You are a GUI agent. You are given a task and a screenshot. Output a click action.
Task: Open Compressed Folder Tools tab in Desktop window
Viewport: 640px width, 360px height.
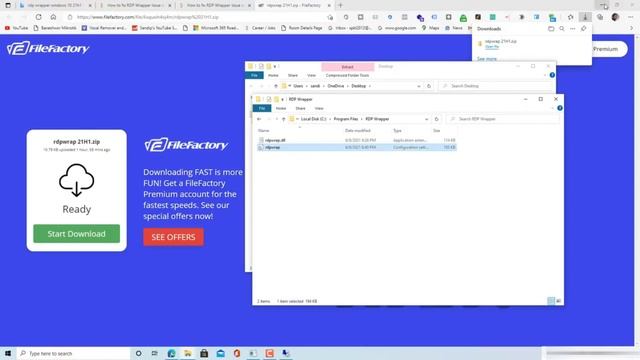347,76
